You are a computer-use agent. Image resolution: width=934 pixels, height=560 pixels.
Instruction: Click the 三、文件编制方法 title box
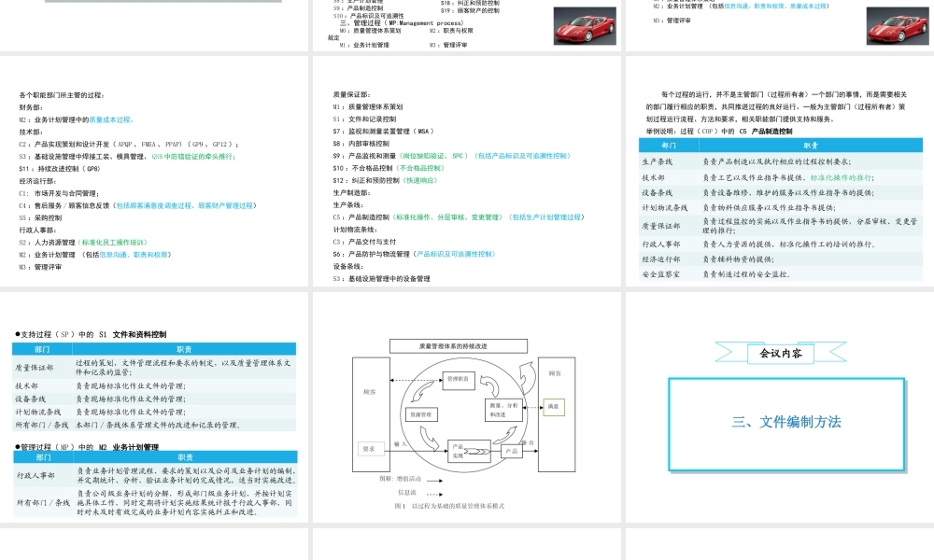[x=786, y=425]
